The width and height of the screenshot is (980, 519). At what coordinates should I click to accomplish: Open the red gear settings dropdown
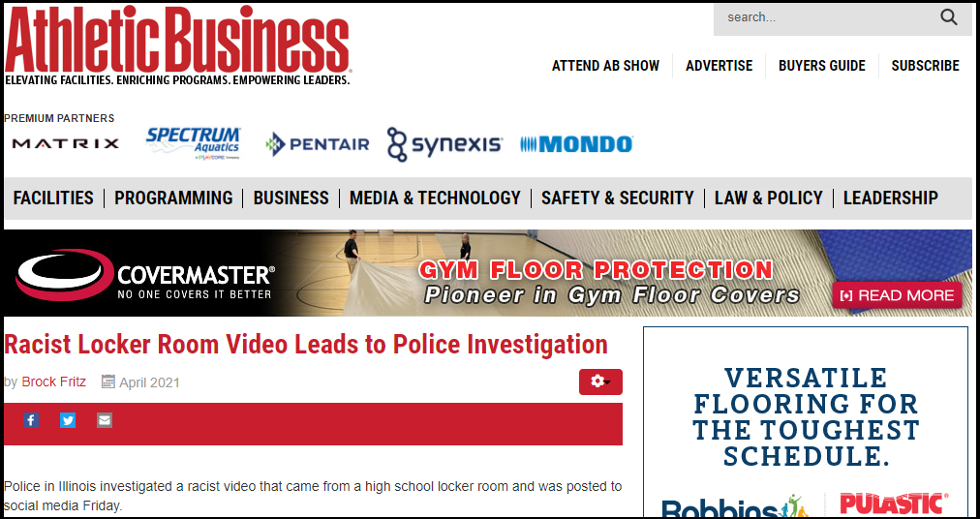click(x=600, y=382)
